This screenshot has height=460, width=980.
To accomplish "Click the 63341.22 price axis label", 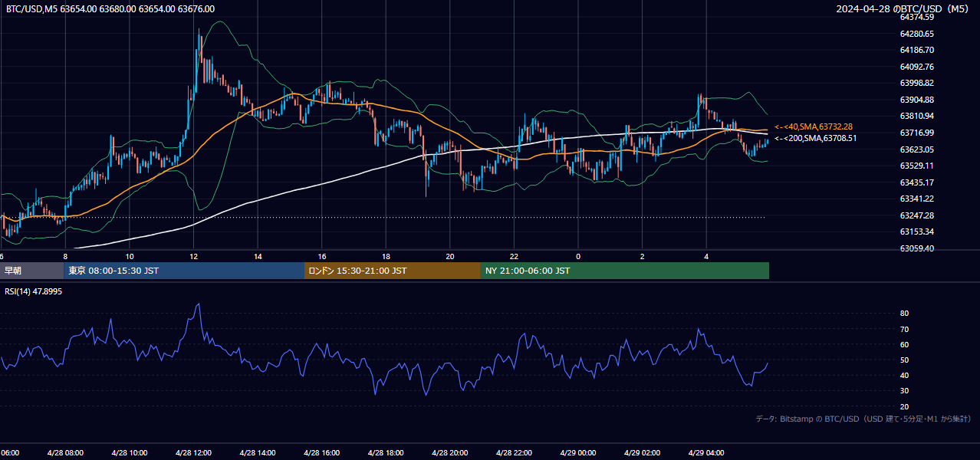I will click(917, 199).
